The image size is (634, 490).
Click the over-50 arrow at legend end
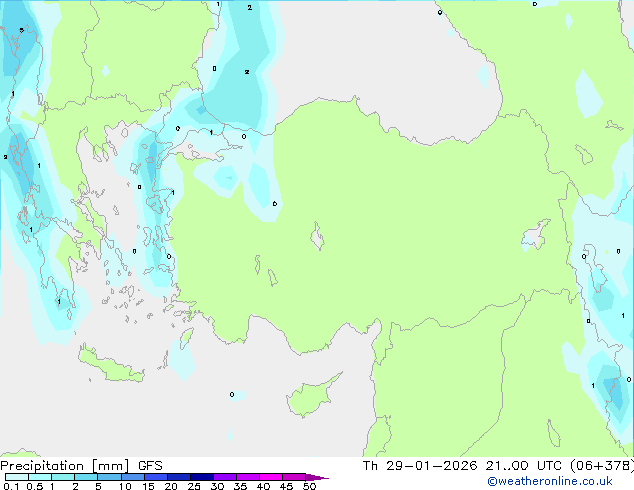317,477
